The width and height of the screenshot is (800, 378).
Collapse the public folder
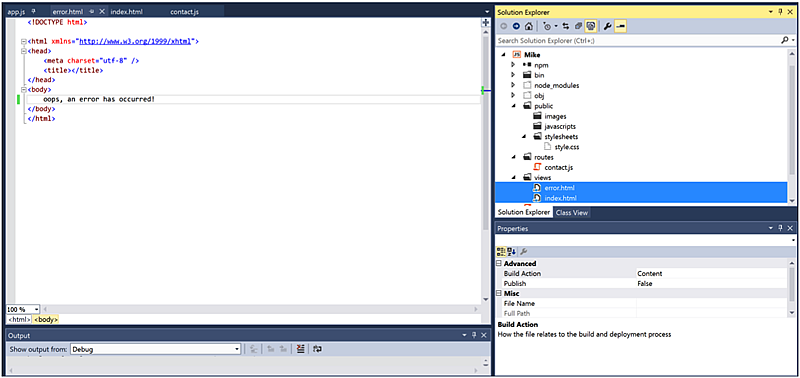(514, 106)
